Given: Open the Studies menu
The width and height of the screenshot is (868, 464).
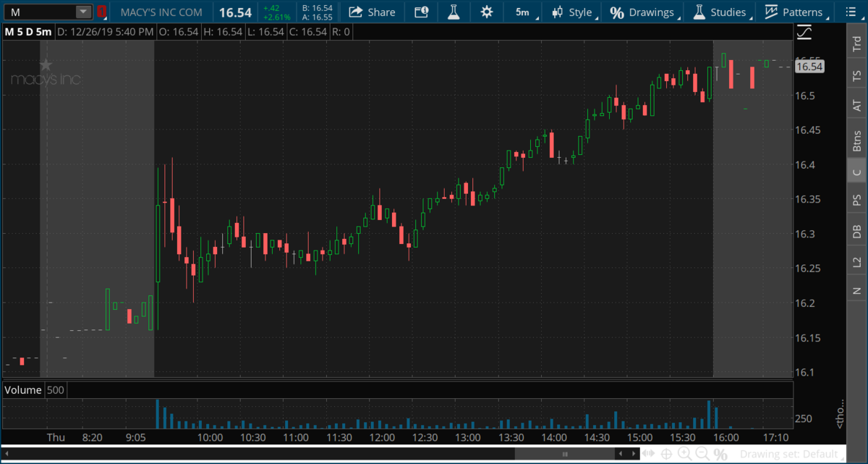Looking at the screenshot, I should point(720,12).
